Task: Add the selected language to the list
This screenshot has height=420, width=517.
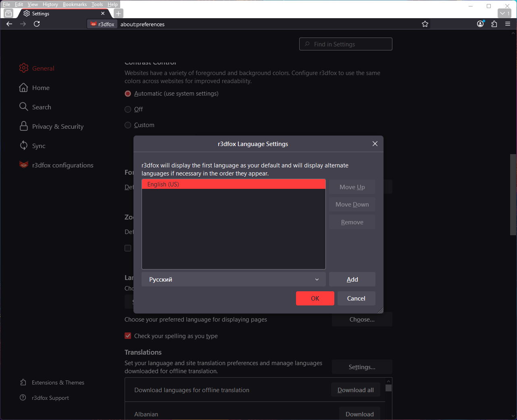Action: coord(352,279)
